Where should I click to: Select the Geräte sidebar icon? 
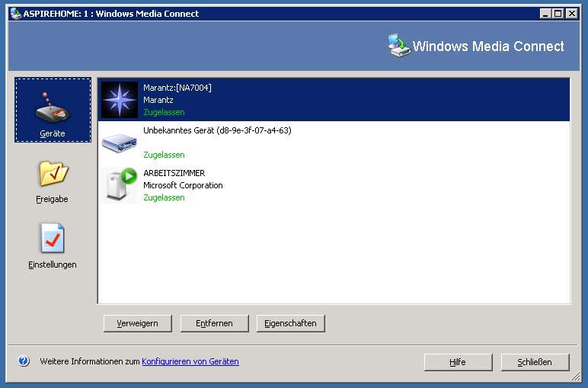(53, 107)
